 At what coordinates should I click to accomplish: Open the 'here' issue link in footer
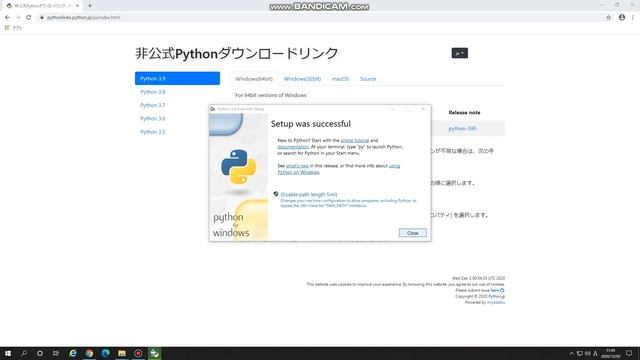(495, 290)
